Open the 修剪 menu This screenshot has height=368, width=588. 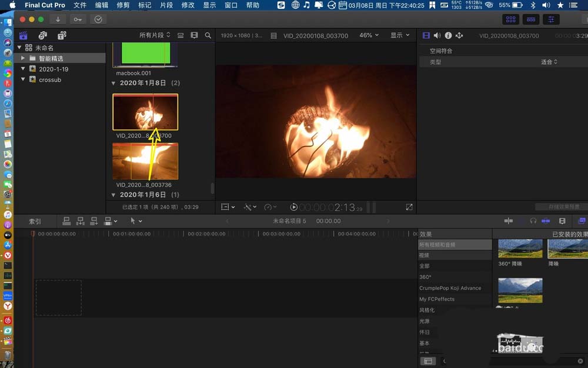click(x=123, y=5)
